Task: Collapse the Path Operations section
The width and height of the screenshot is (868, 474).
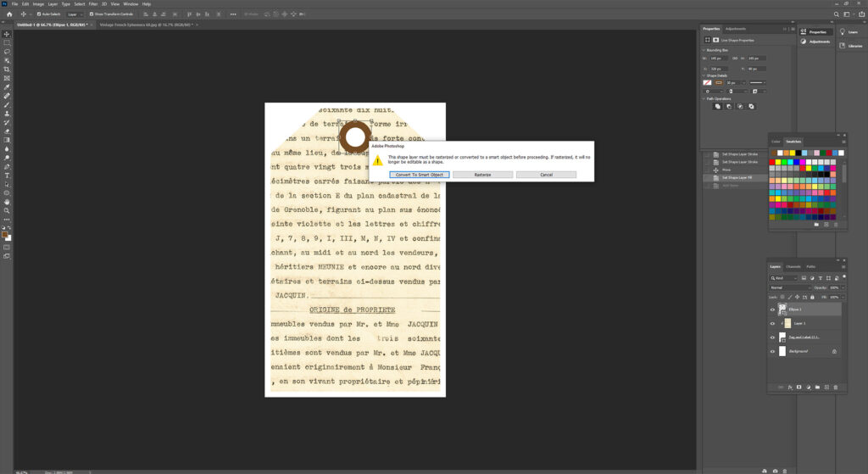Action: (x=704, y=98)
